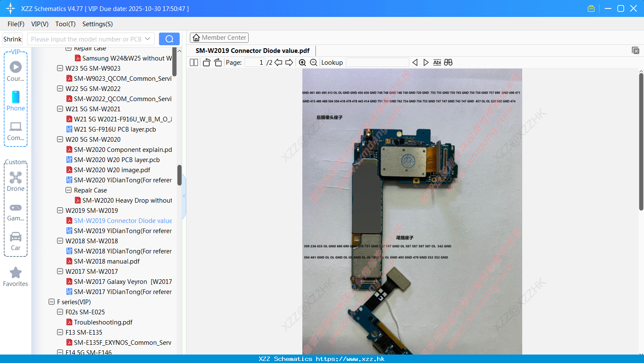Open the Drone sidebar category

click(16, 181)
